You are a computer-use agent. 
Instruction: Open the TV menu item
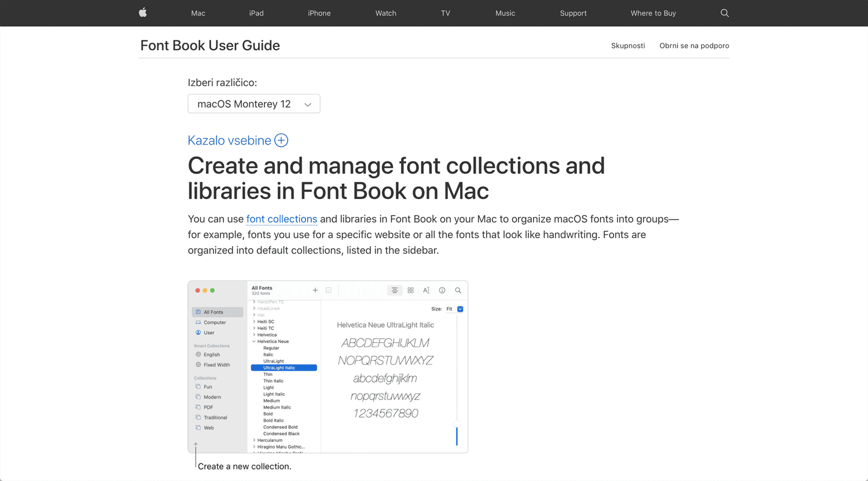tap(446, 13)
